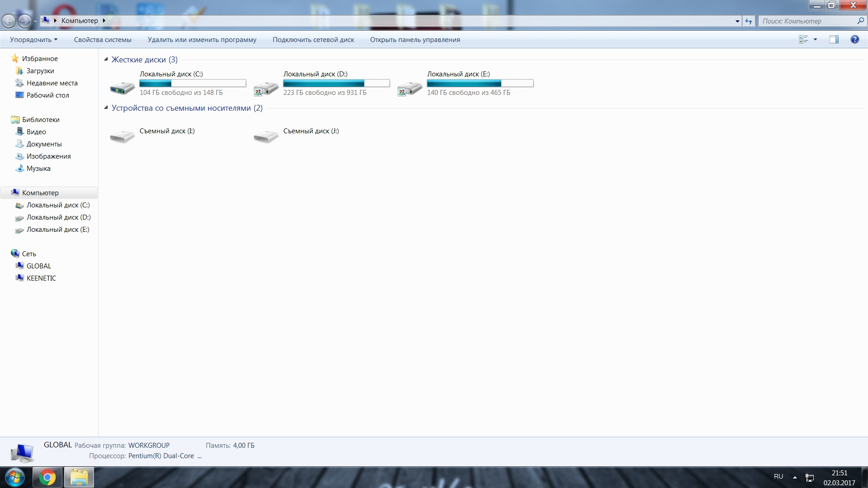Toggle the preview pane icon

coord(834,40)
